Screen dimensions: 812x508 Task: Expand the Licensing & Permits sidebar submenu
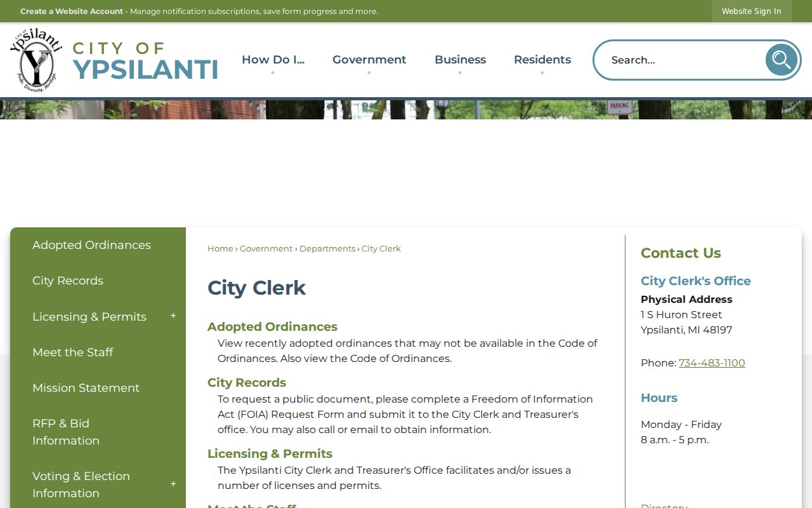coord(173,316)
